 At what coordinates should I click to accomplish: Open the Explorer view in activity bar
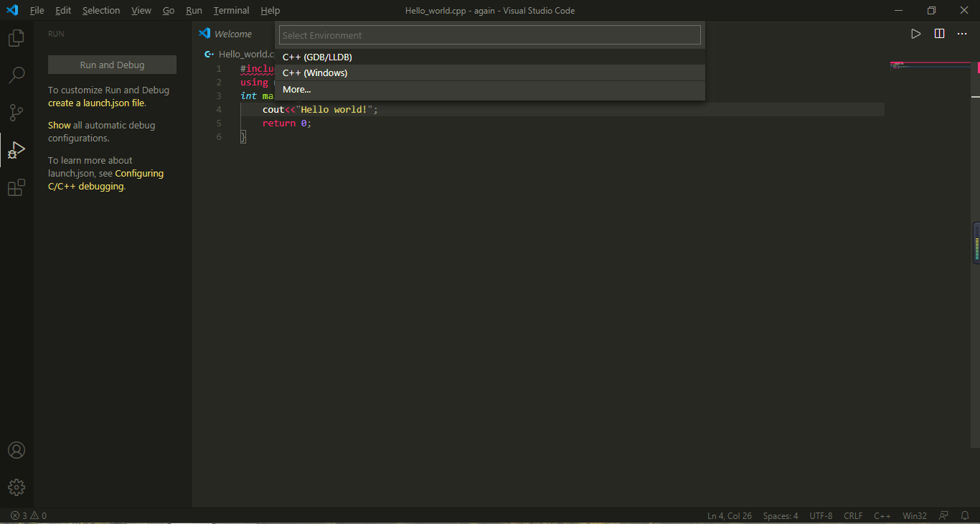point(16,38)
